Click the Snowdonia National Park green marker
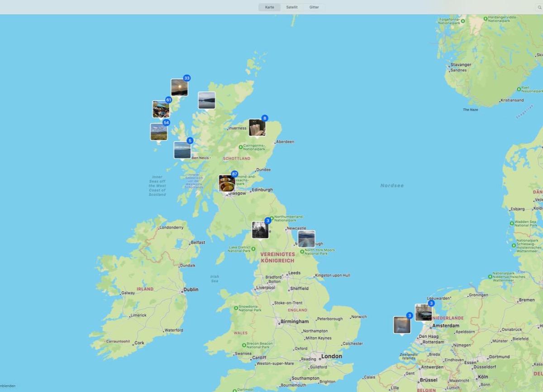Screen dimensions: 543x392 tap(236, 308)
